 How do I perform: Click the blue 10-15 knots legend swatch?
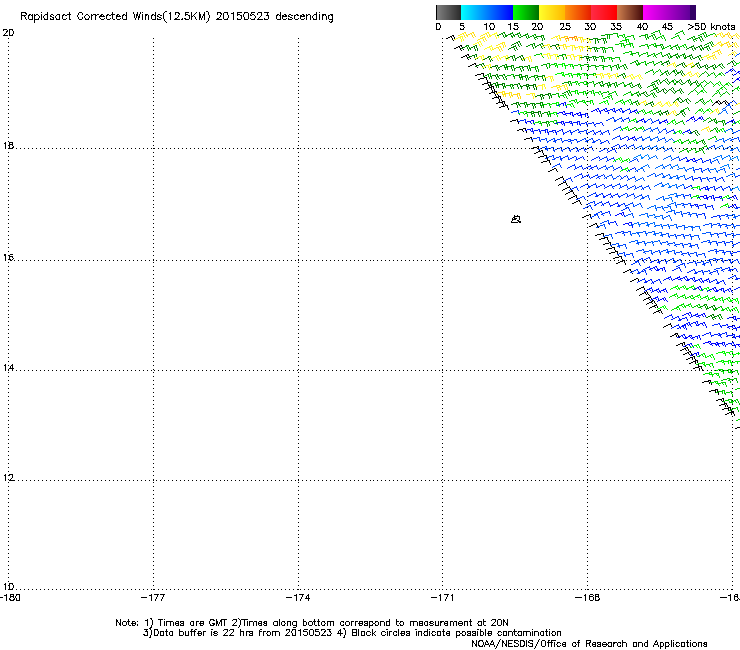(x=500, y=12)
